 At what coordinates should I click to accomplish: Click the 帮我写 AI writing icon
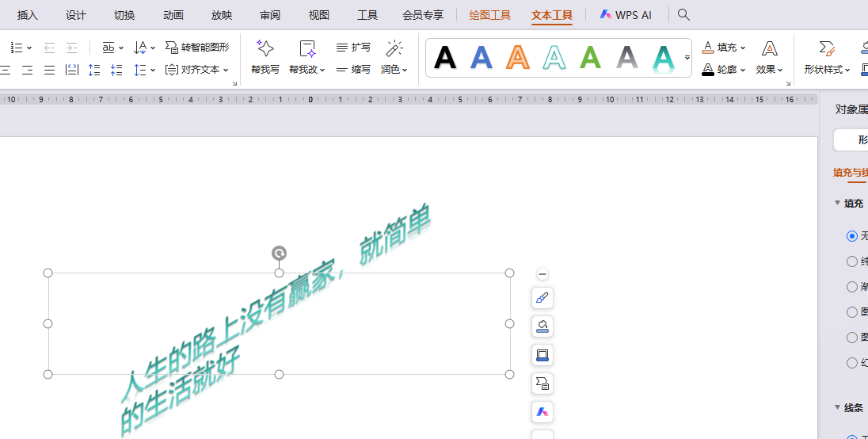click(x=265, y=48)
